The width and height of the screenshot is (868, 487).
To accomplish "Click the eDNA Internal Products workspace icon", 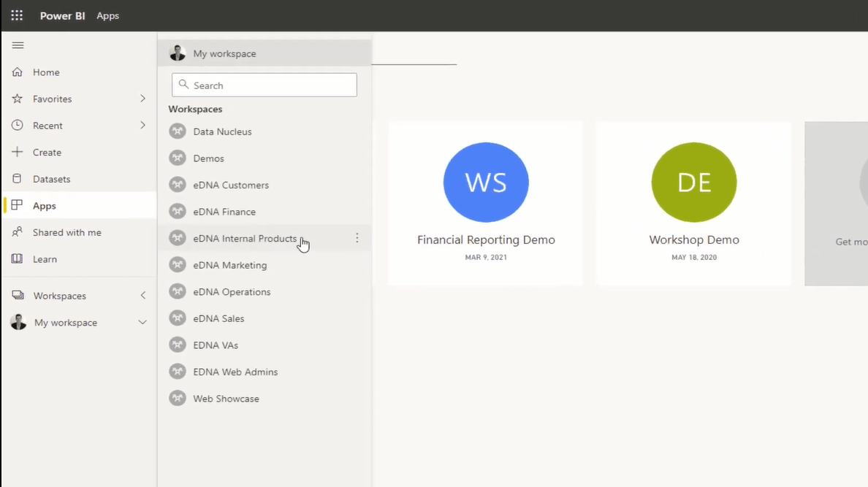I will (177, 238).
